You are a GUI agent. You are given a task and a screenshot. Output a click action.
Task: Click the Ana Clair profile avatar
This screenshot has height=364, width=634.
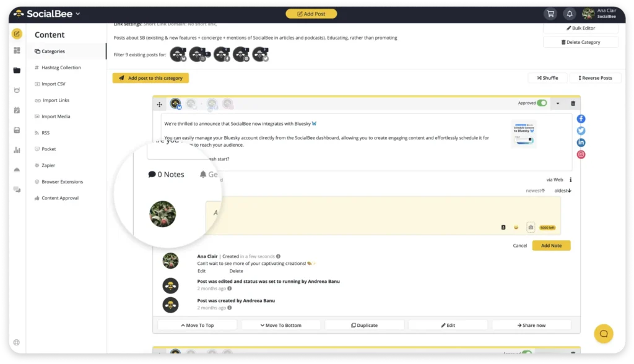point(588,14)
